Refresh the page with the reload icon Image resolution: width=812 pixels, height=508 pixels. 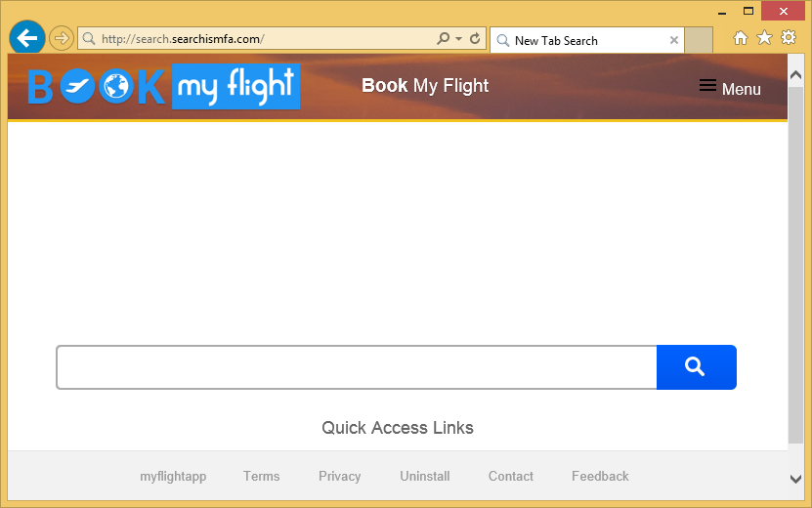click(475, 38)
